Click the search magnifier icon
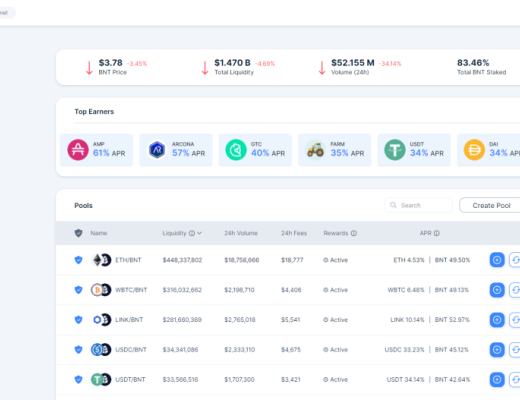This screenshot has height=400, width=520. [x=393, y=205]
